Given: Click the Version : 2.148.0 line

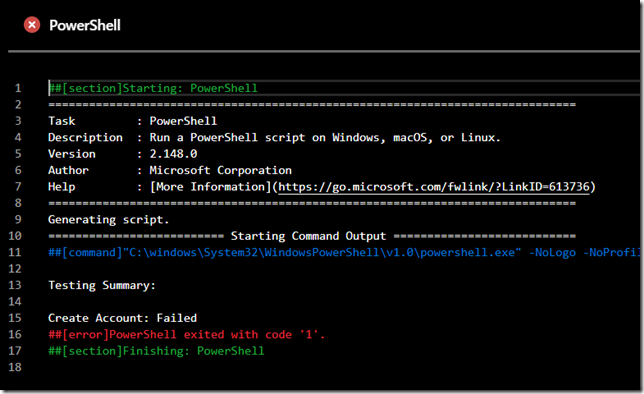Looking at the screenshot, I should click(123, 154).
